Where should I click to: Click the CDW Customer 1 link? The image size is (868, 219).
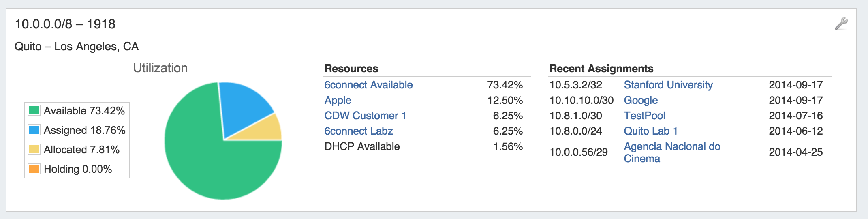click(365, 116)
